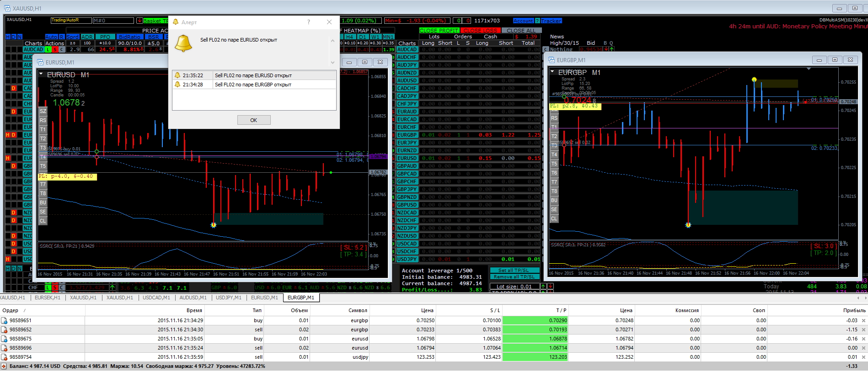Switch to the AUDUSD,M1 chart tab
The image size is (868, 372).
(193, 298)
